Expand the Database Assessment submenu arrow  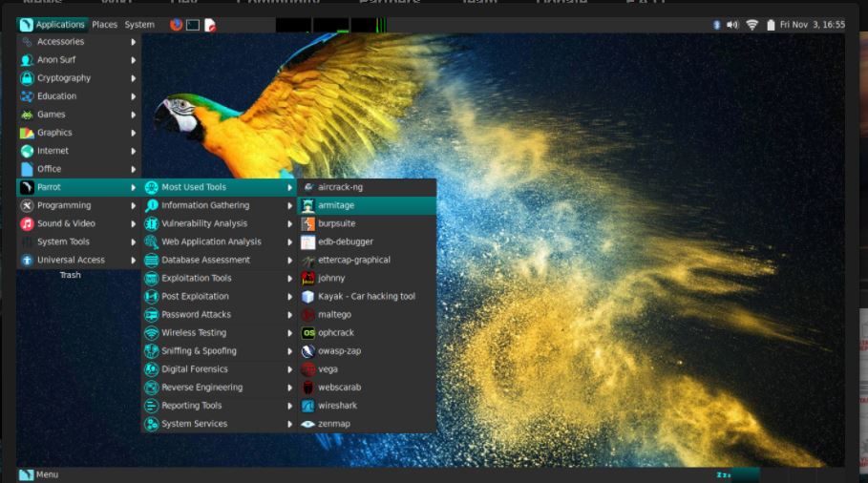click(x=289, y=260)
